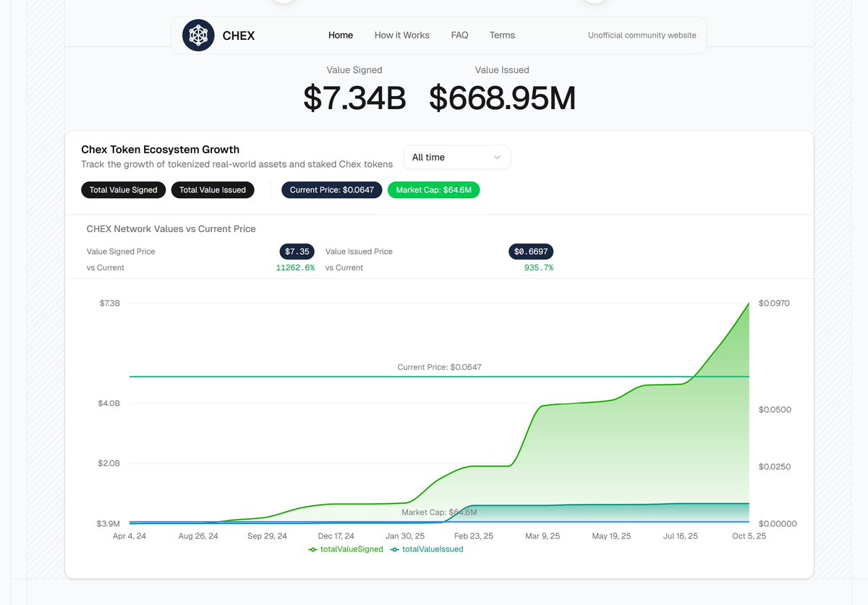Click the May 19, 25 x-axis label
Image resolution: width=868 pixels, height=605 pixels.
611,536
